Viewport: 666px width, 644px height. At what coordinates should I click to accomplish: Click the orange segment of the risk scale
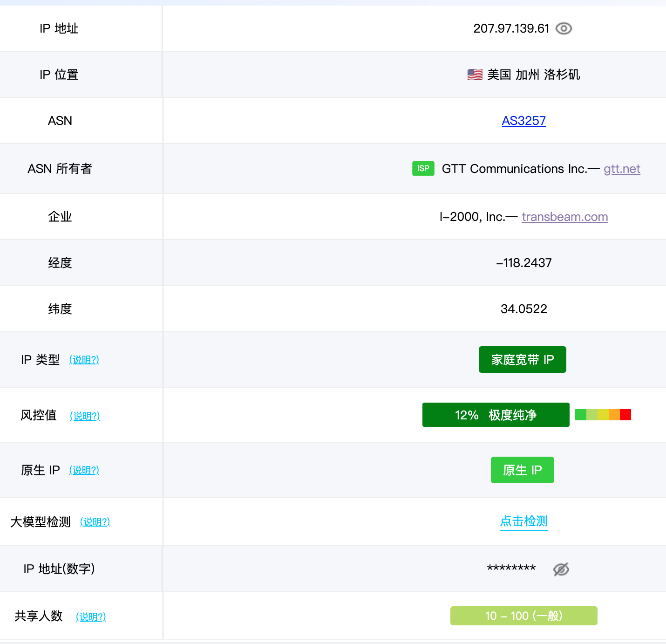pos(614,415)
